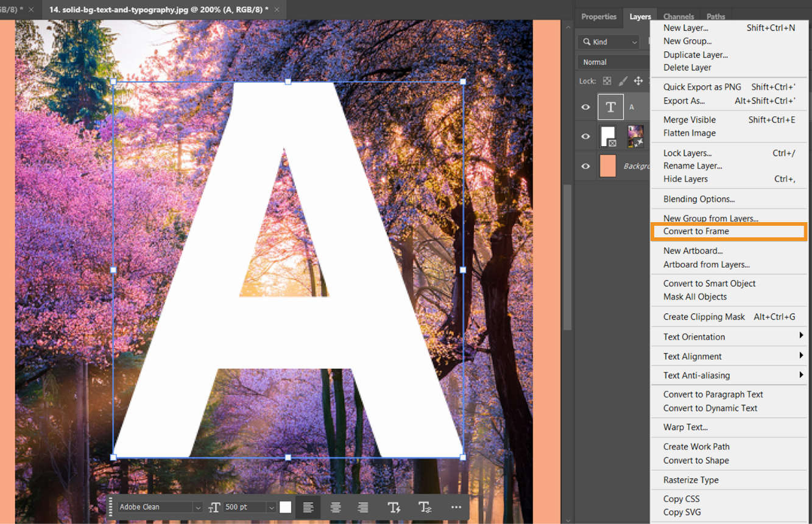
Task: Apply center text alignment
Action: click(x=335, y=507)
